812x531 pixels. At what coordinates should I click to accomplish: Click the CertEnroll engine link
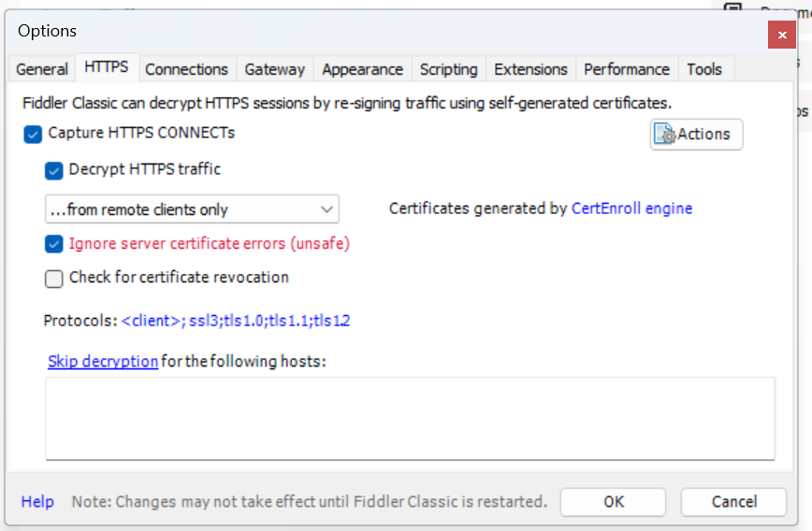(x=631, y=208)
